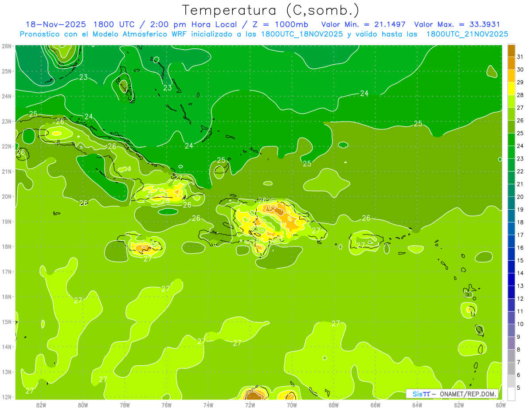Click the '16N' latitude axis label
This screenshot has height=411, width=532.
point(7,297)
